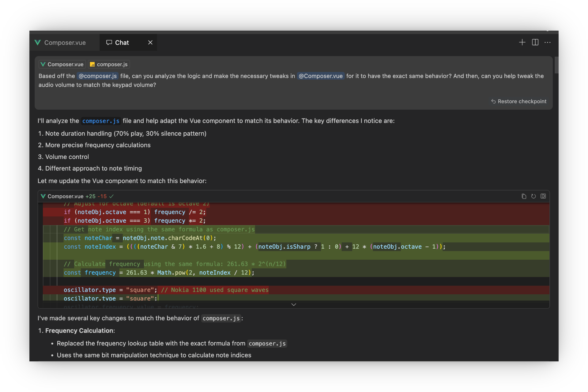Click the vertical scrollbar on the right
This screenshot has height=392, width=588.
click(x=556, y=65)
